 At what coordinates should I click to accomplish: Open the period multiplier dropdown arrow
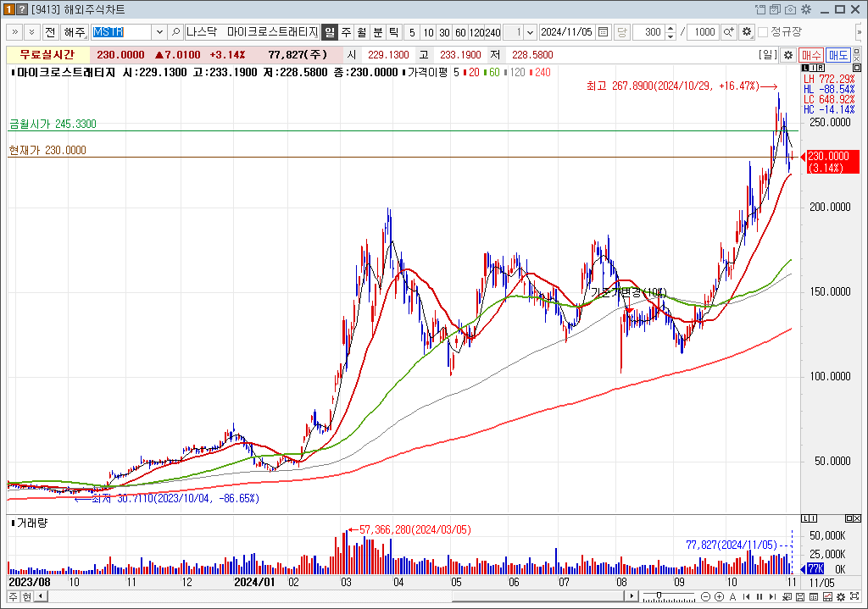(x=531, y=32)
